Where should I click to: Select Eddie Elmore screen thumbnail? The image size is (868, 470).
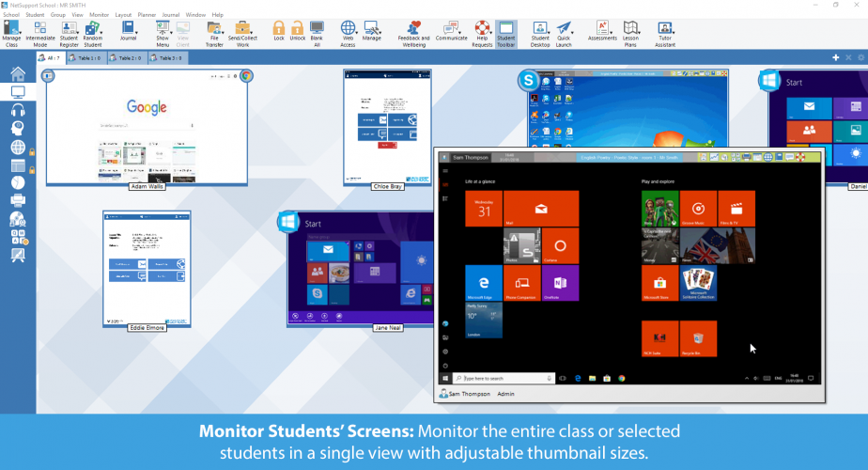147,269
